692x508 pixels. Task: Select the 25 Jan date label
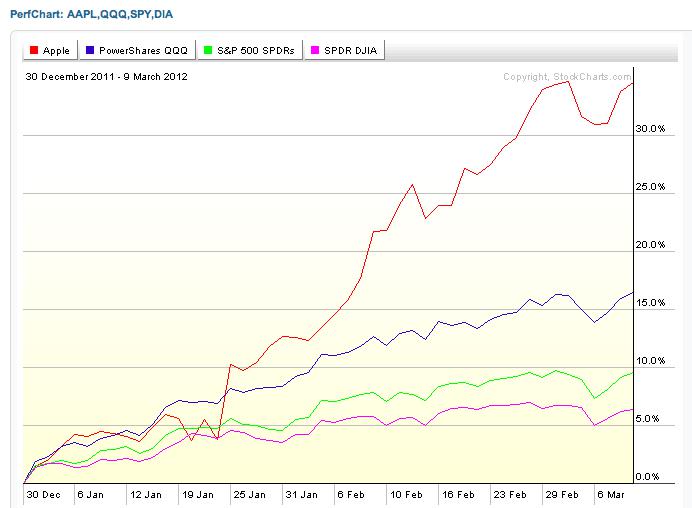click(x=250, y=495)
